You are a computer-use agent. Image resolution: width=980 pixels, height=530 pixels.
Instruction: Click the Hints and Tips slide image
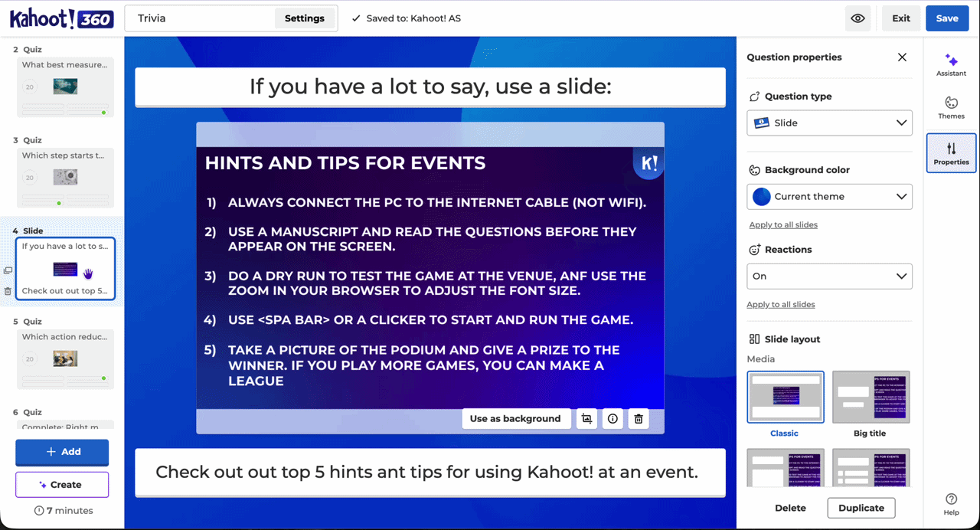point(430,278)
